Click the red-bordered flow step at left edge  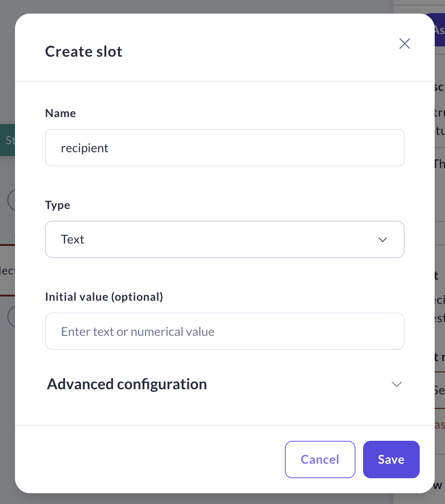(x=7, y=270)
